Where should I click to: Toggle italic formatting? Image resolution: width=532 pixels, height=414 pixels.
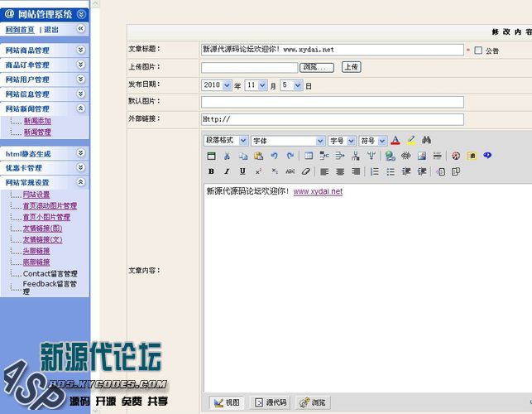227,171
